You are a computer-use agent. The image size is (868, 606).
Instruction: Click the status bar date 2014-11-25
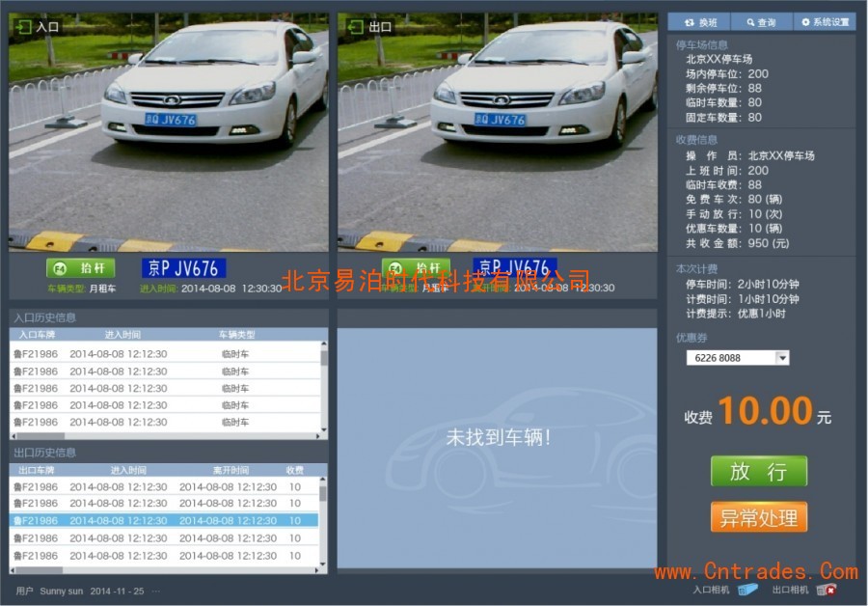(x=117, y=592)
